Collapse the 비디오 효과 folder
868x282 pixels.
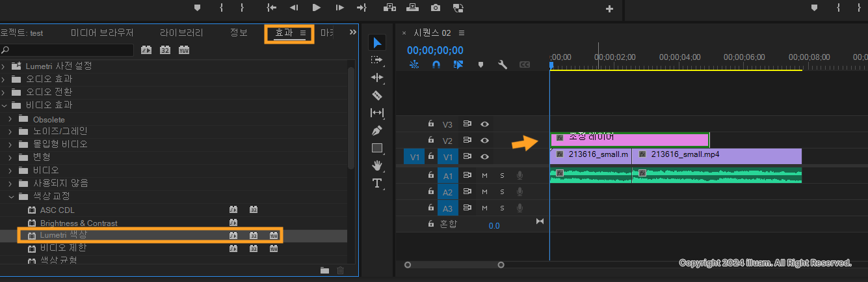tap(3, 105)
